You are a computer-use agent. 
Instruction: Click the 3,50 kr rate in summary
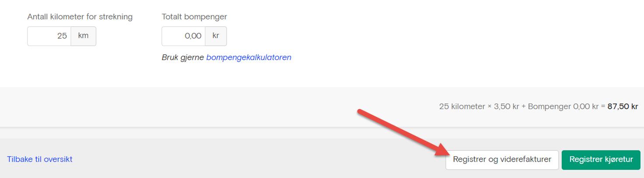(x=507, y=107)
